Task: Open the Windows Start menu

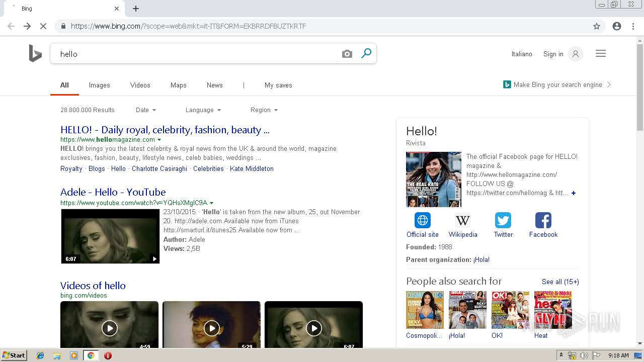Action: (x=14, y=355)
